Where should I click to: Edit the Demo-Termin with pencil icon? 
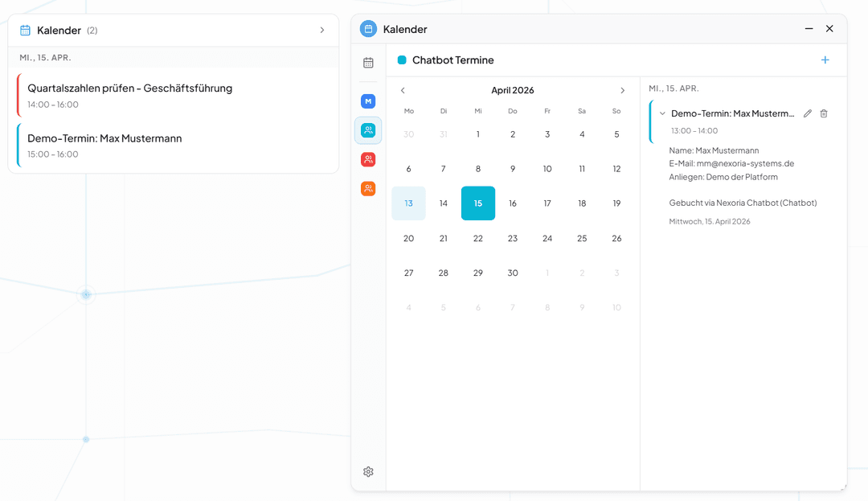coord(808,113)
